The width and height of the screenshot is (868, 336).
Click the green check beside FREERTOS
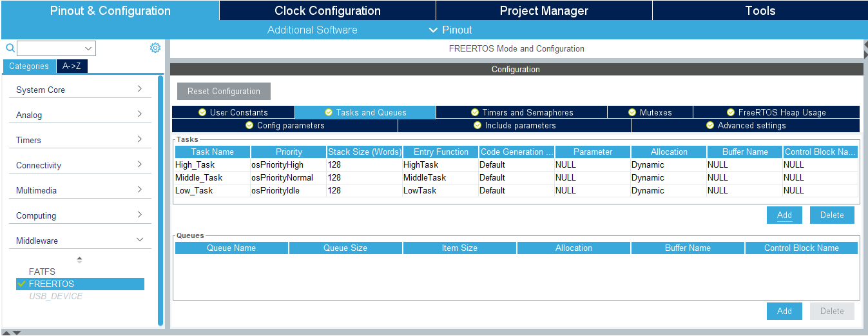[x=22, y=284]
